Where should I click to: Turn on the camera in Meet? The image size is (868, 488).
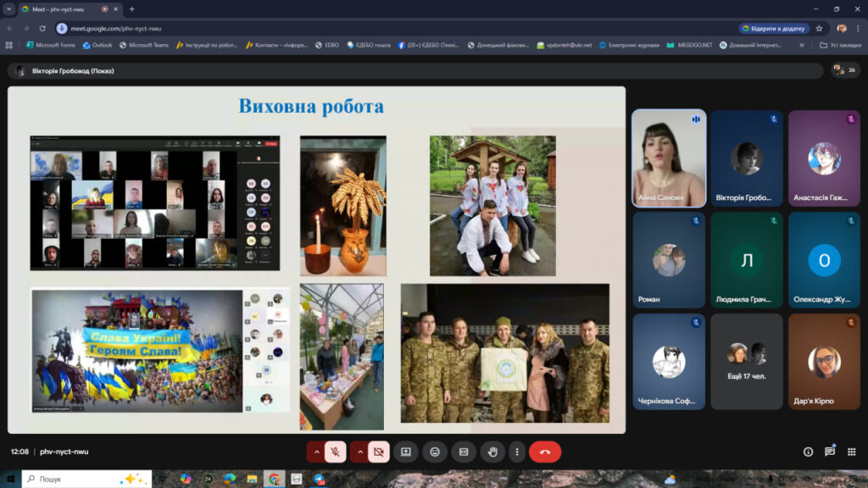(378, 452)
